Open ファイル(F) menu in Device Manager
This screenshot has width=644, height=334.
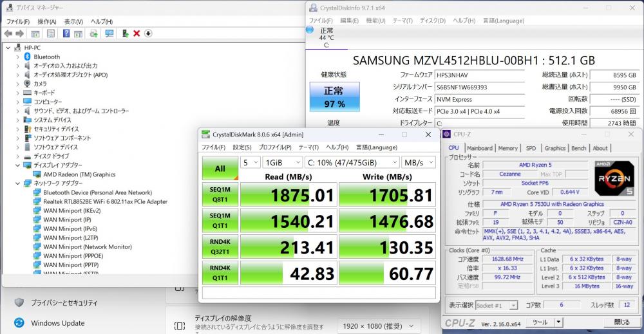[18, 21]
